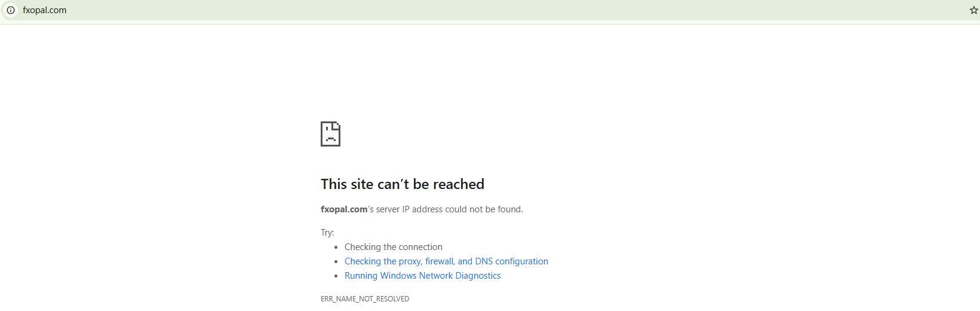Click the word "Diagnostics" in the Windows link
The width and height of the screenshot is (980, 311).
point(478,276)
